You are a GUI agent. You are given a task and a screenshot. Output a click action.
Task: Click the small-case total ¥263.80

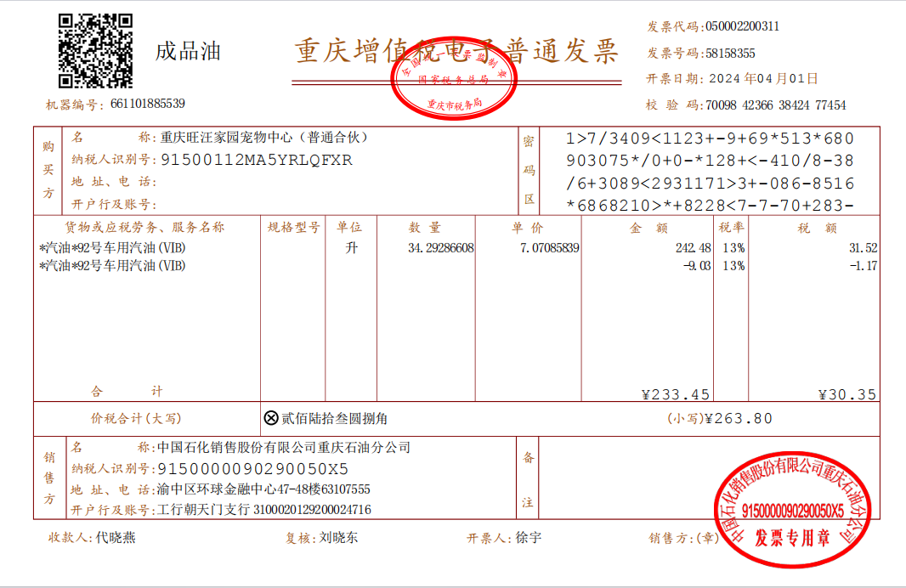[739, 418]
